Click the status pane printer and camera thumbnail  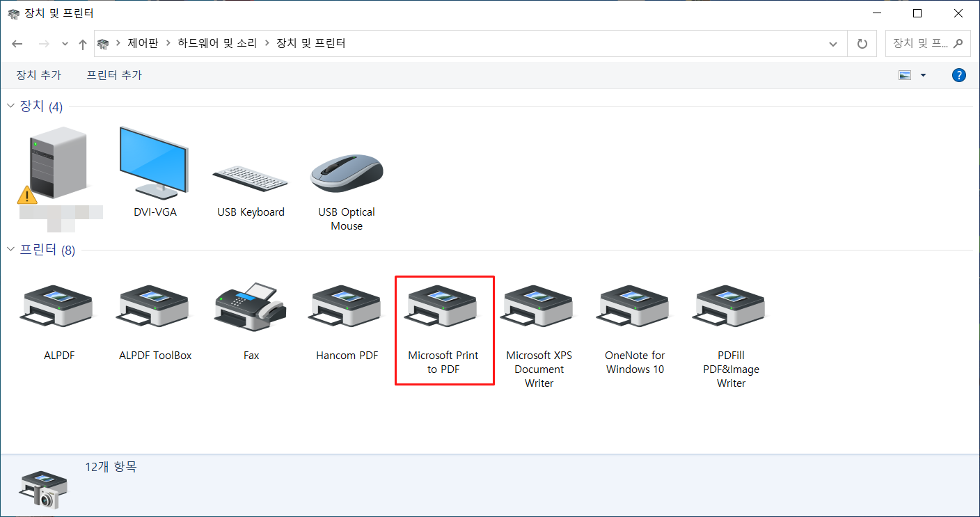45,491
